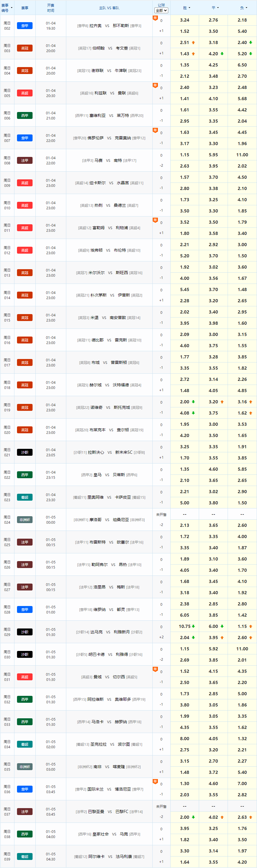Click the 英冠 league badge on match 003
257x868 pixels.
[x=24, y=48]
